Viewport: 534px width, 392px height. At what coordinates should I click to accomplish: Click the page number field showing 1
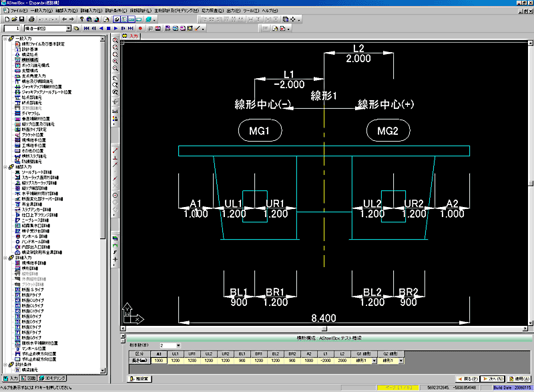pos(11,29)
